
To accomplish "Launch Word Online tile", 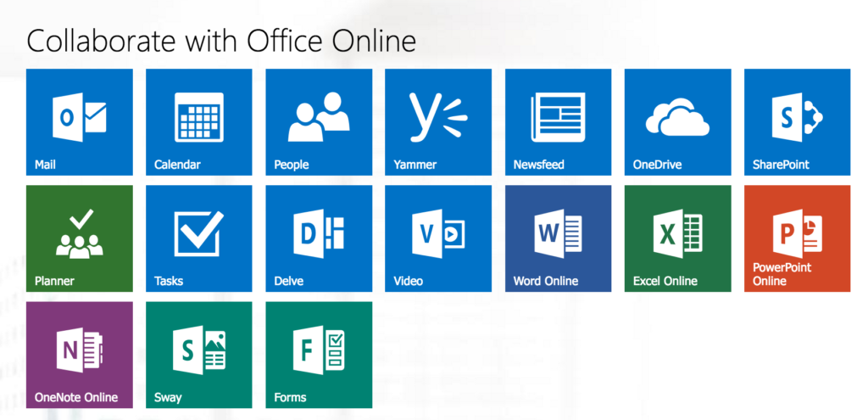I will tap(558, 238).
